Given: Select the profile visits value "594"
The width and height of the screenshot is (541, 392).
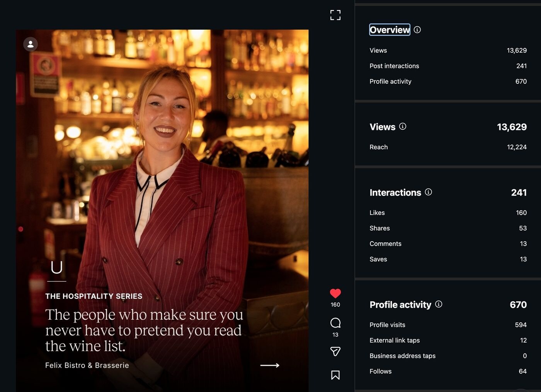Looking at the screenshot, I should pos(521,325).
